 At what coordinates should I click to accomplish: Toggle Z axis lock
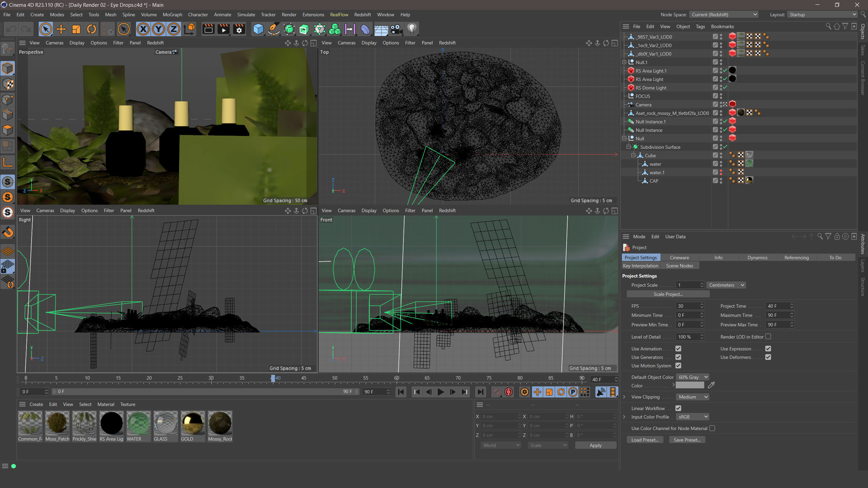click(x=174, y=29)
